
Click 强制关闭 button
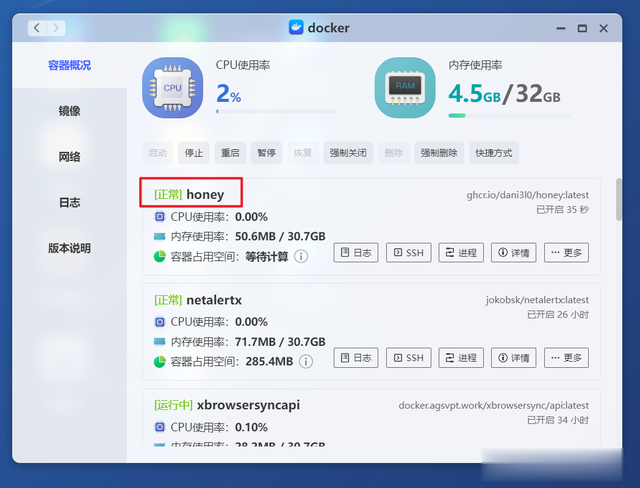coord(348,153)
